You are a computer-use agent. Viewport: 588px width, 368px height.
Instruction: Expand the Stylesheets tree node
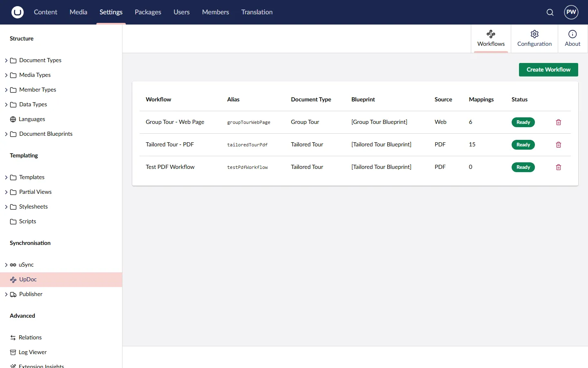[x=6, y=207]
